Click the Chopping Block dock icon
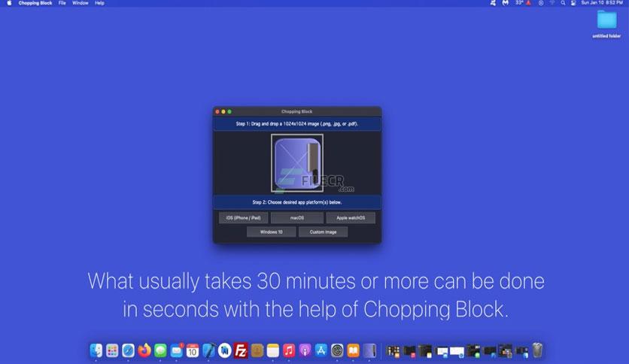 coord(369,350)
